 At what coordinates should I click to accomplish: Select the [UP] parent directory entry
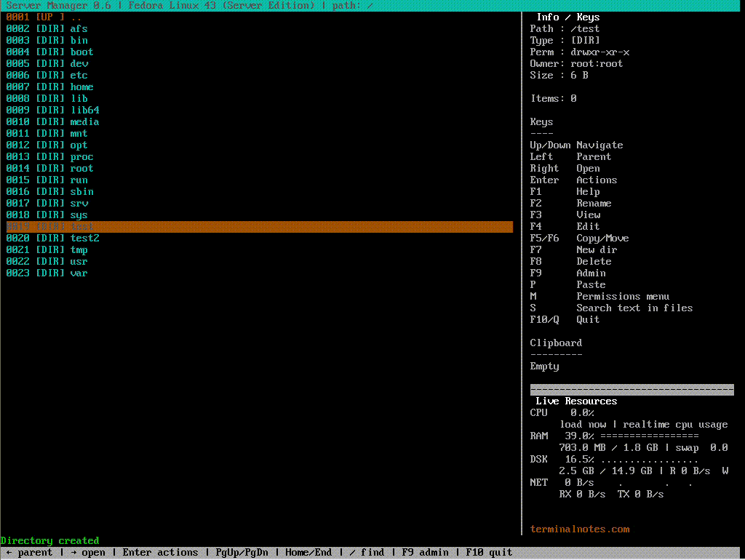point(44,17)
